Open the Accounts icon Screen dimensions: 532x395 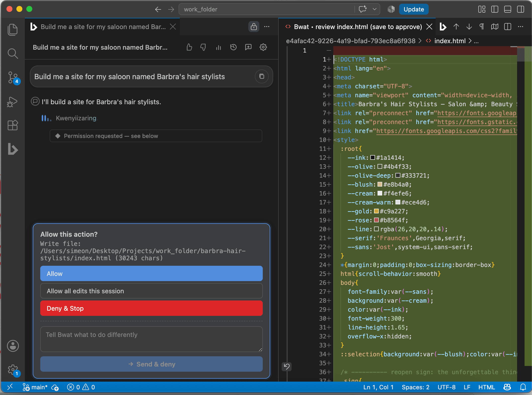click(x=13, y=346)
